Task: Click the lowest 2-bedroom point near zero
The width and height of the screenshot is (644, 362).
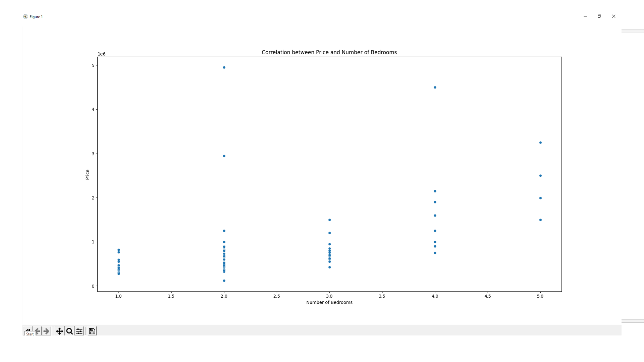Action: pyautogui.click(x=224, y=281)
